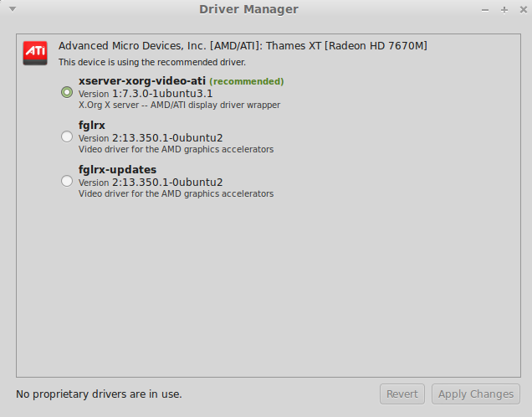
Task: Click the device name Thames XT Radeon HD 7670M
Action: coord(243,46)
